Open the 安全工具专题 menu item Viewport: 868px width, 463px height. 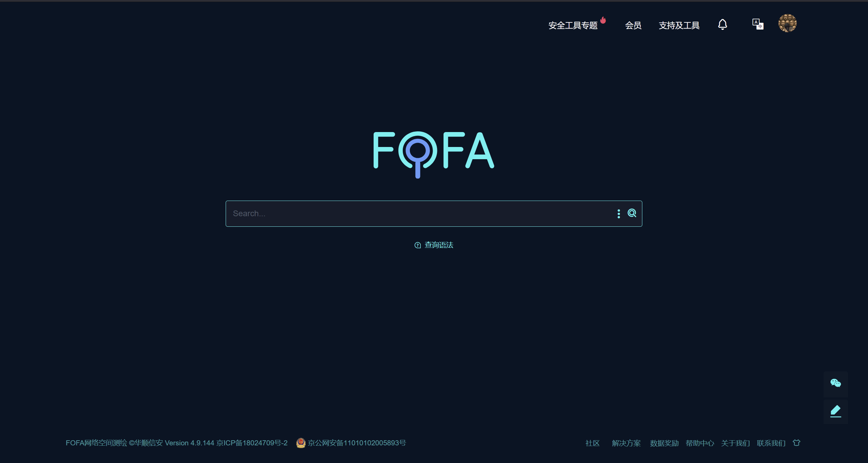pyautogui.click(x=573, y=25)
